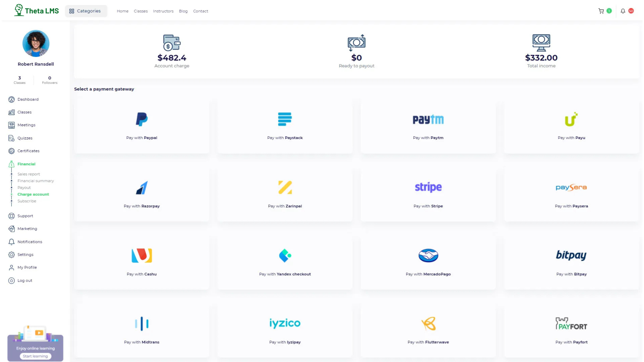644x362 pixels.
Task: Choose the MercadoPago handshake logo
Action: click(x=428, y=256)
